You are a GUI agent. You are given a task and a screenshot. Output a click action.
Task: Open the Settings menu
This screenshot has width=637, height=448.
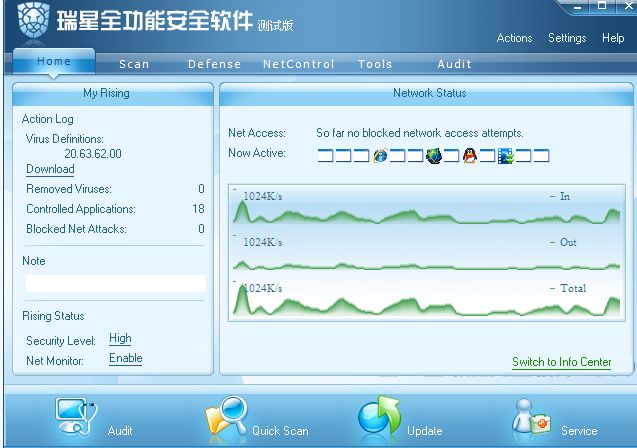[567, 38]
